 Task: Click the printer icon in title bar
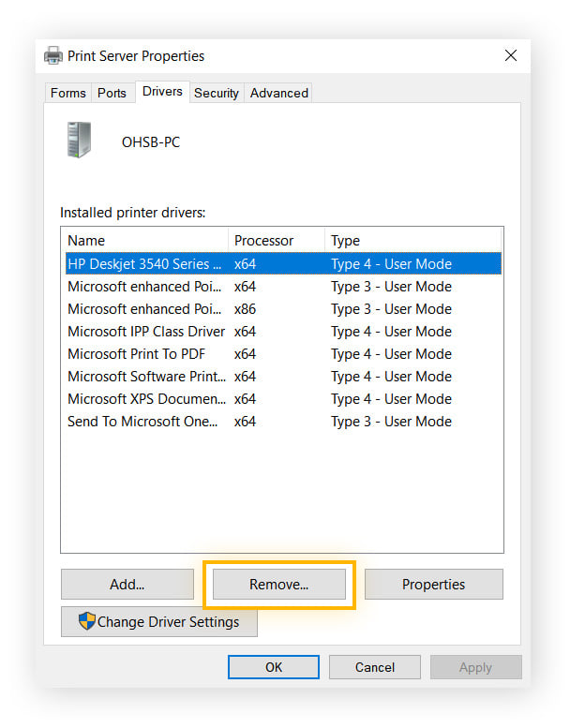(53, 56)
